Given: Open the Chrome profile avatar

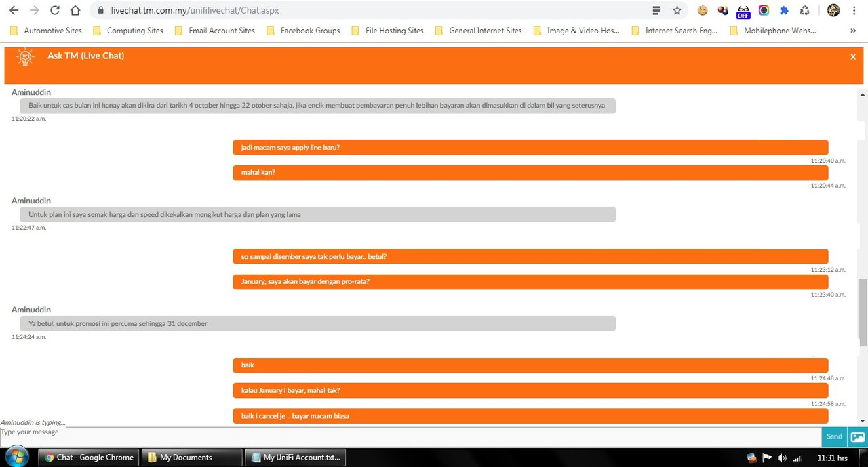Looking at the screenshot, I should [833, 10].
